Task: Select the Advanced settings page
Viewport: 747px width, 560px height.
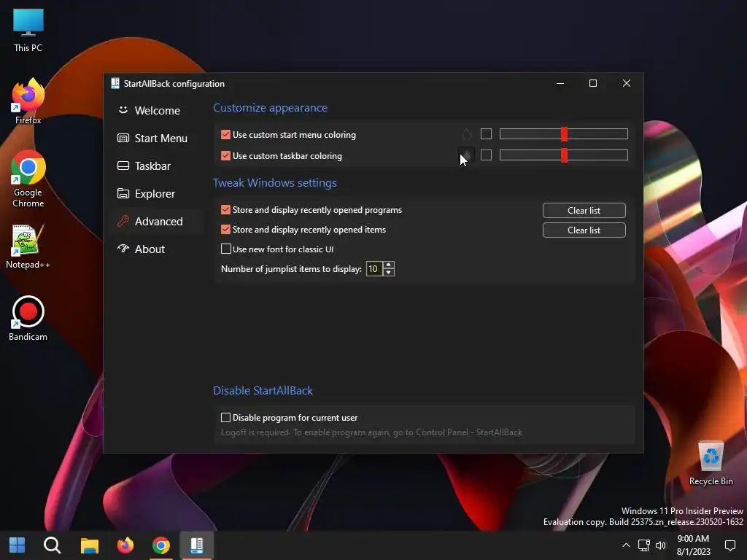Action: pos(157,222)
